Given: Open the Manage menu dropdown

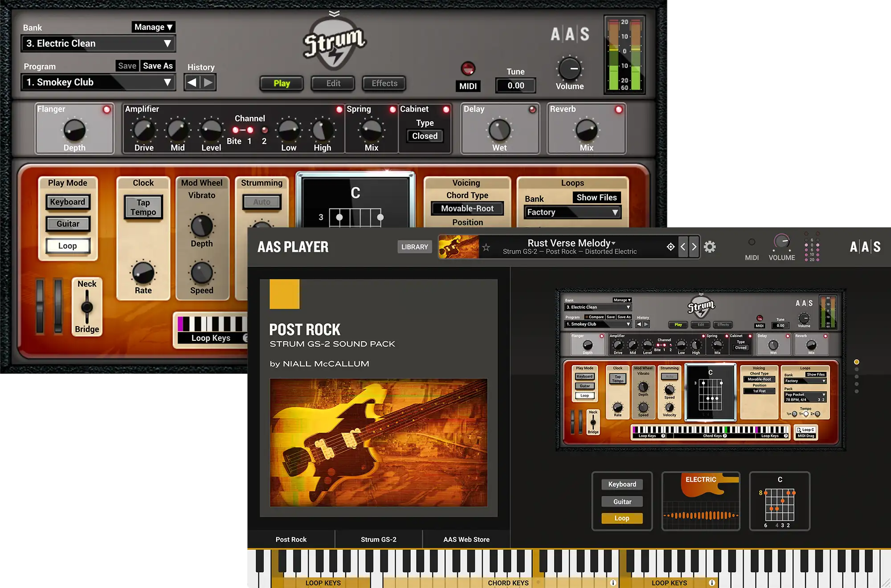Looking at the screenshot, I should click(153, 27).
